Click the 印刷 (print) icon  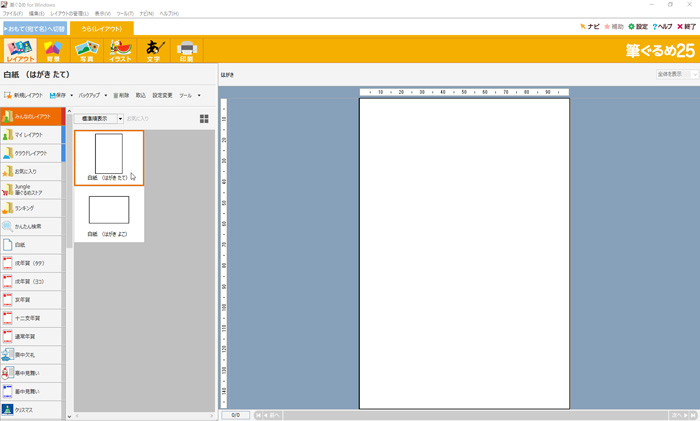pyautogui.click(x=186, y=50)
